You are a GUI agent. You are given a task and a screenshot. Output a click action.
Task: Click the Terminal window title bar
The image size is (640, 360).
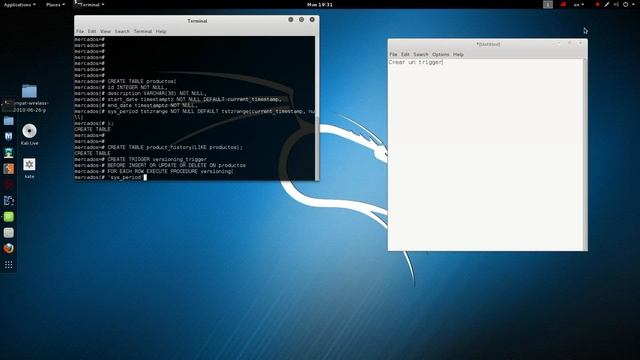pyautogui.click(x=197, y=20)
